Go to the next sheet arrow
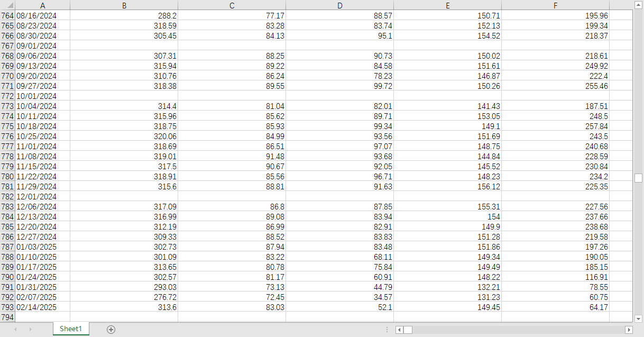644x337 pixels. [30, 329]
